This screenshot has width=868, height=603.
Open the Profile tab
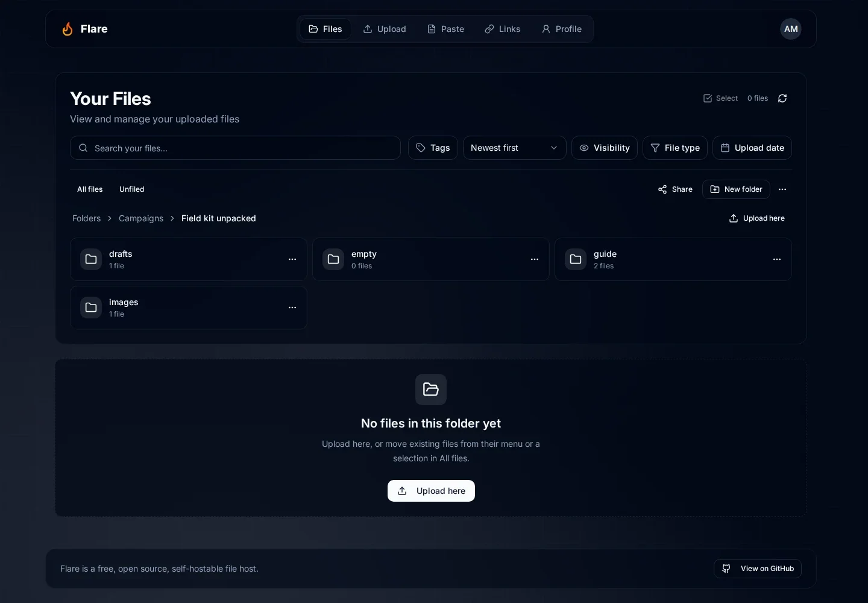coord(562,29)
